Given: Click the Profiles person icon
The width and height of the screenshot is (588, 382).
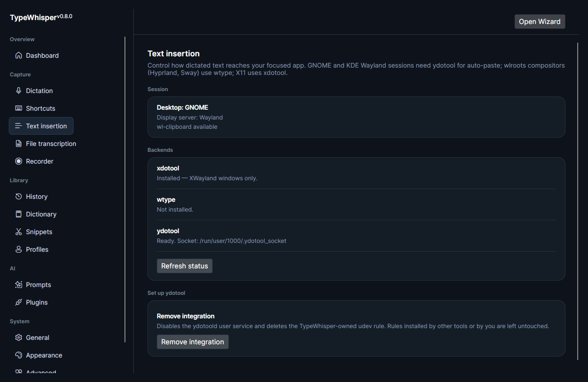Looking at the screenshot, I should tap(19, 249).
